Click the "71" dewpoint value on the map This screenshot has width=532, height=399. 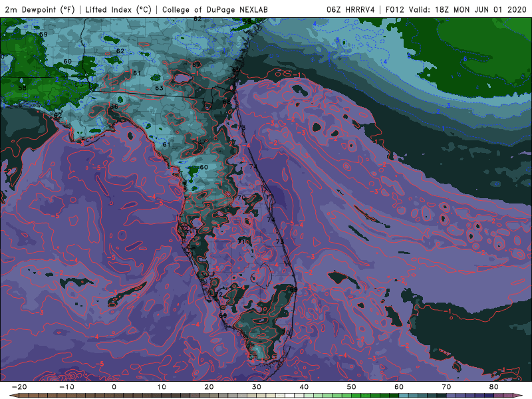[242, 241]
